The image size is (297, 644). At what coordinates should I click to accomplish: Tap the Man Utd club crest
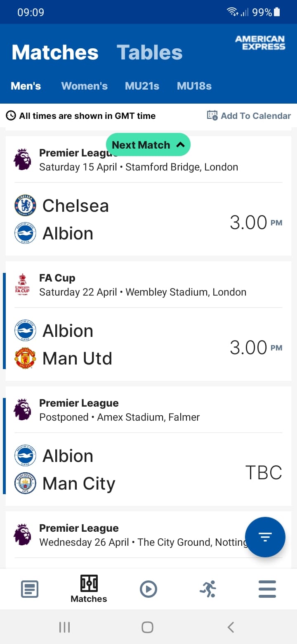[25, 358]
